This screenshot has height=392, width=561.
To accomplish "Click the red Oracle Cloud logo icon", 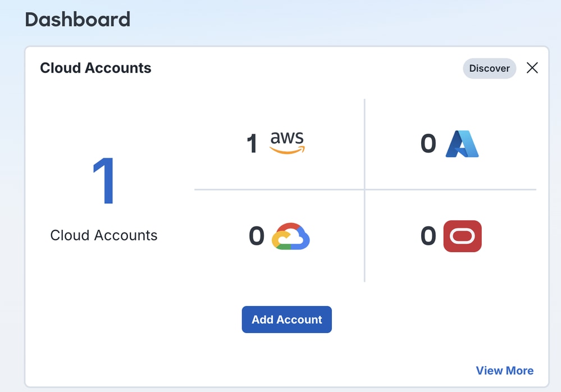I will [462, 236].
